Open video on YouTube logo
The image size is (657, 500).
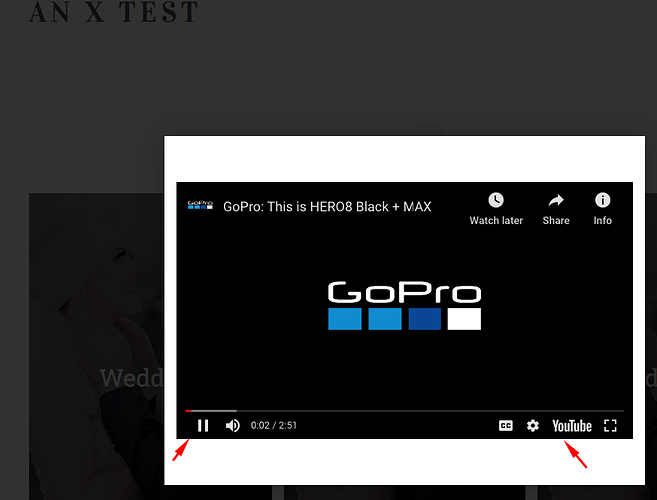point(572,426)
